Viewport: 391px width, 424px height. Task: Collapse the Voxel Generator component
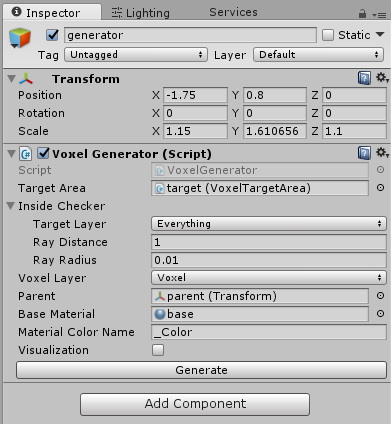[11, 154]
